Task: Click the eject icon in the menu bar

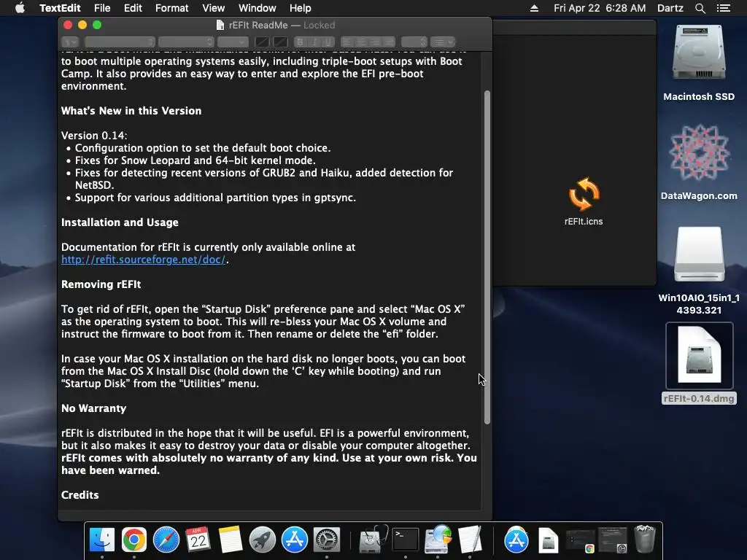Action: pos(534,8)
